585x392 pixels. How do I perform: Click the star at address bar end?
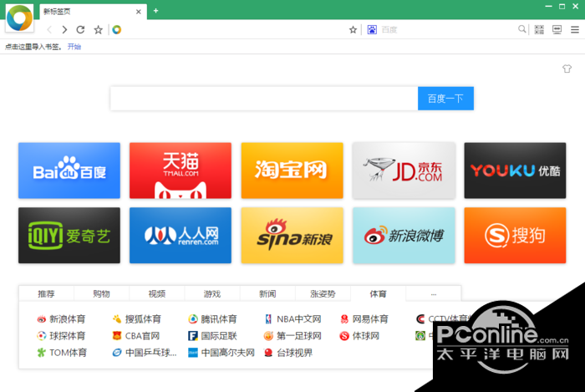(353, 30)
